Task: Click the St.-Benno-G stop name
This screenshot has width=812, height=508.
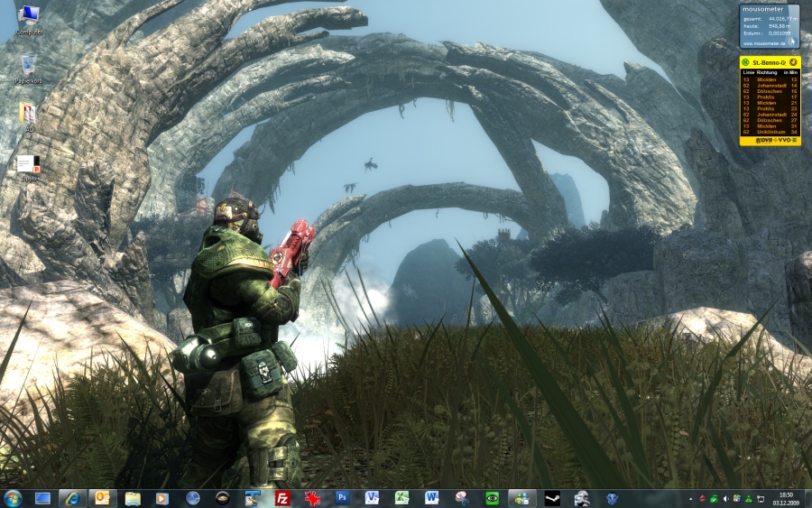Action: click(x=769, y=62)
